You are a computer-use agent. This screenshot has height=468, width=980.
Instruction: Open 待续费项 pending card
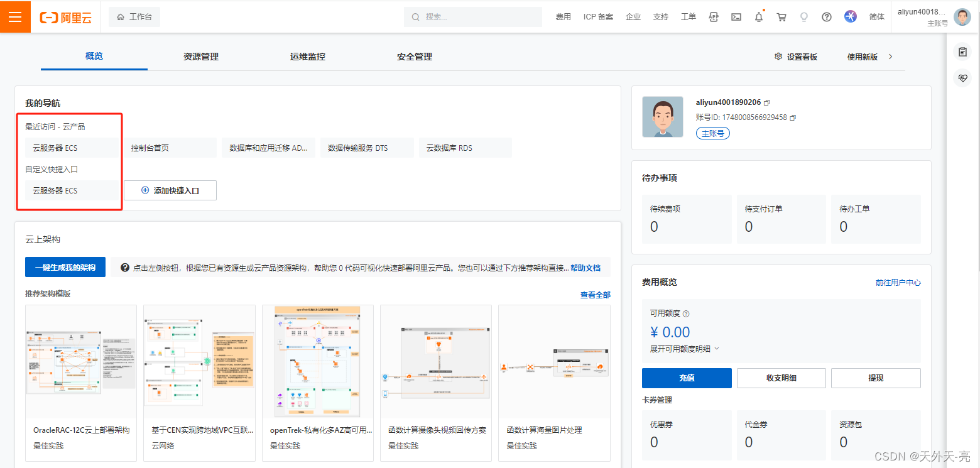pos(687,219)
